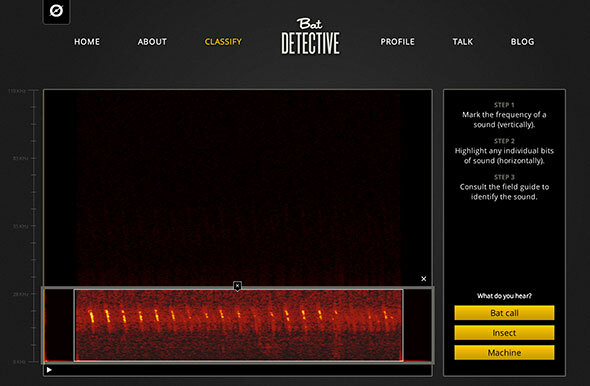Select the CLASSIFY menu item
The height and width of the screenshot is (386, 590).
point(223,42)
